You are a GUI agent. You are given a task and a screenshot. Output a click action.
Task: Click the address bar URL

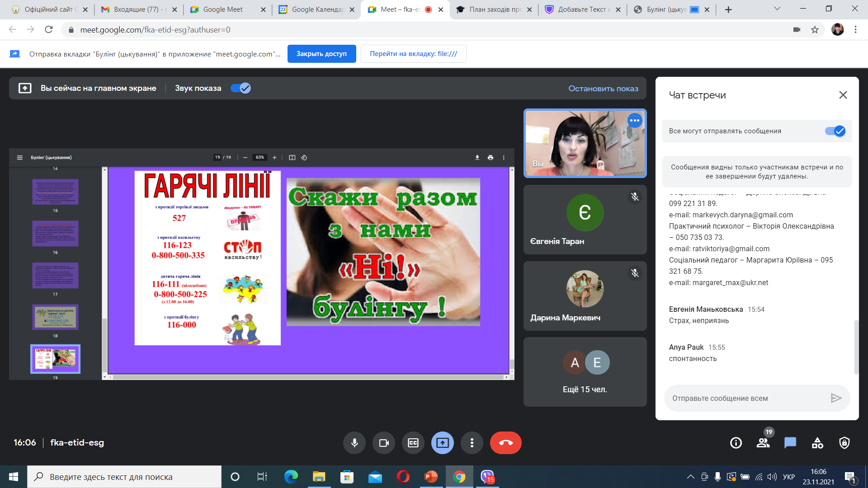pos(155,30)
